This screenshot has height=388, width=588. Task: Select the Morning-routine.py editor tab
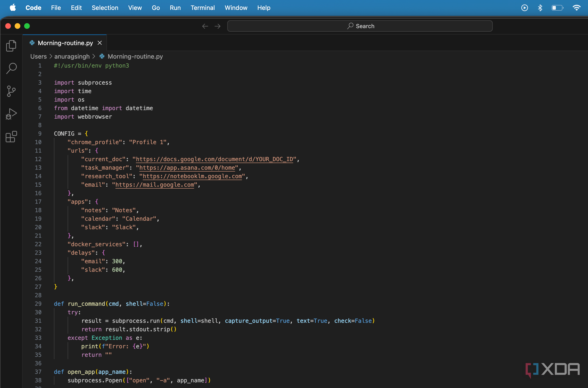point(65,43)
